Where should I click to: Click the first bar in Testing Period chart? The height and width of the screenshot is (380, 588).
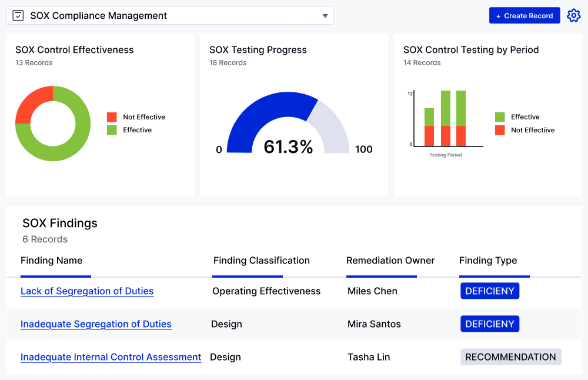(x=429, y=127)
